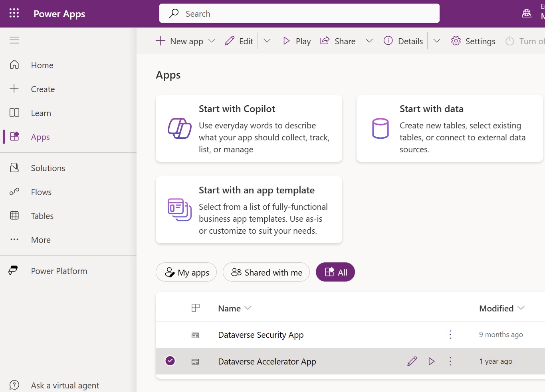This screenshot has width=545, height=392.
Task: Open the Dataverse Security App link
Action: pos(261,335)
